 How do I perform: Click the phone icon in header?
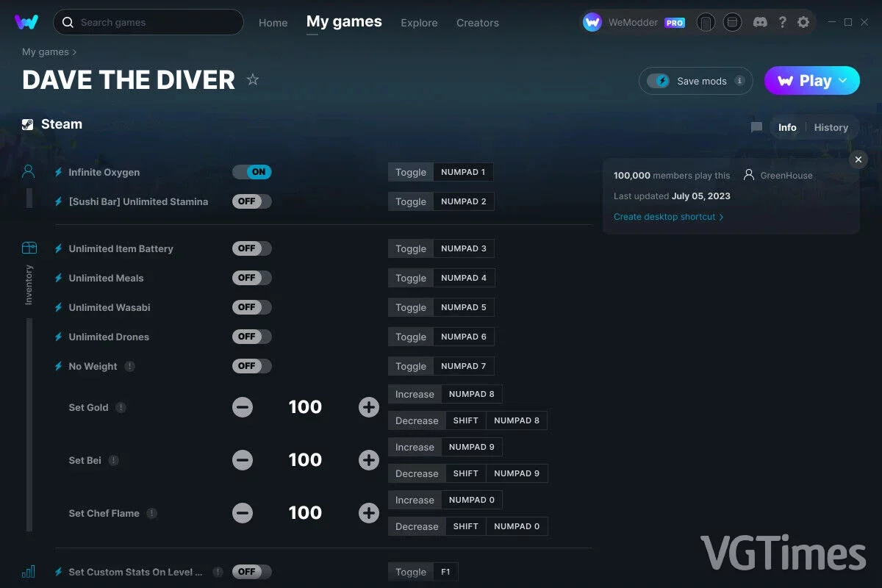click(706, 22)
